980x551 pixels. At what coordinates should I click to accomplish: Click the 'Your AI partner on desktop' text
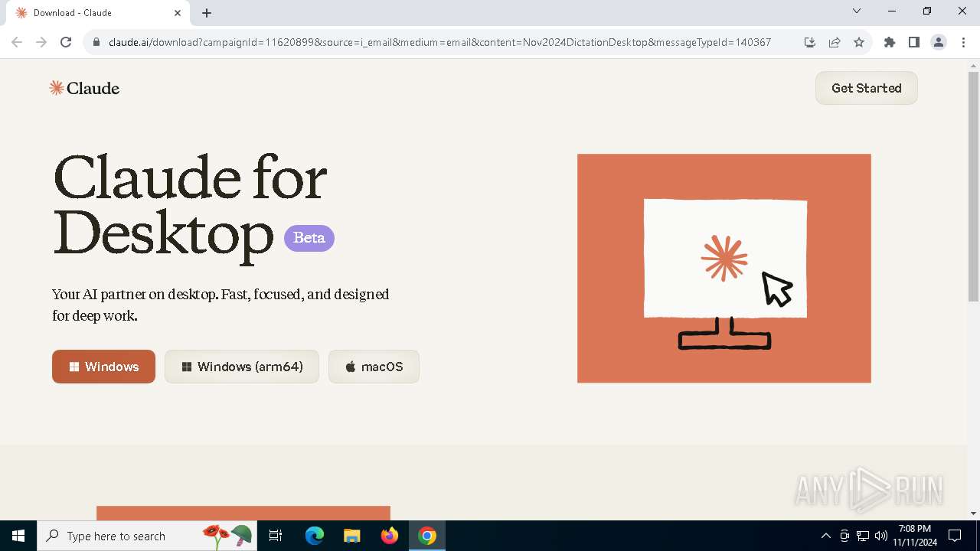[x=220, y=305]
